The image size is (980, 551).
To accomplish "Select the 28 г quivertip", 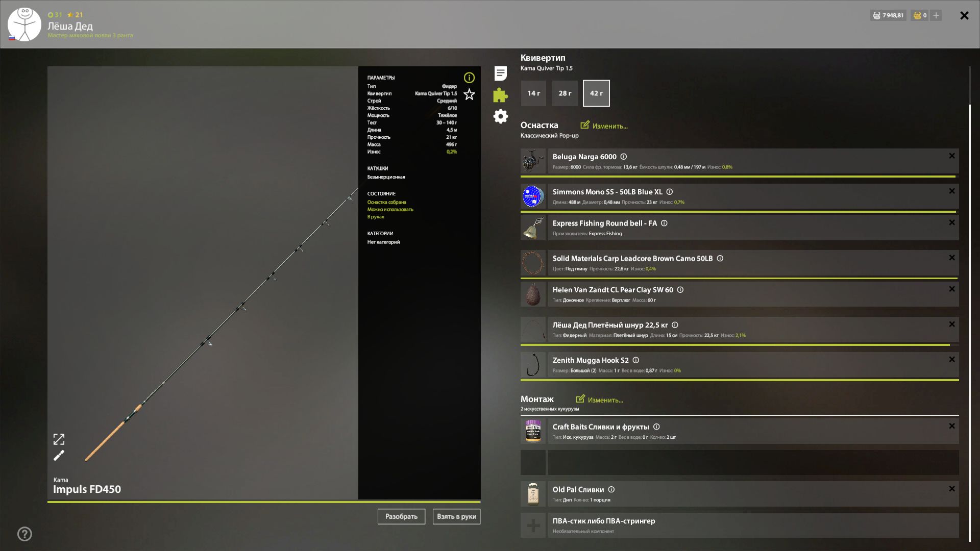I will click(x=565, y=93).
